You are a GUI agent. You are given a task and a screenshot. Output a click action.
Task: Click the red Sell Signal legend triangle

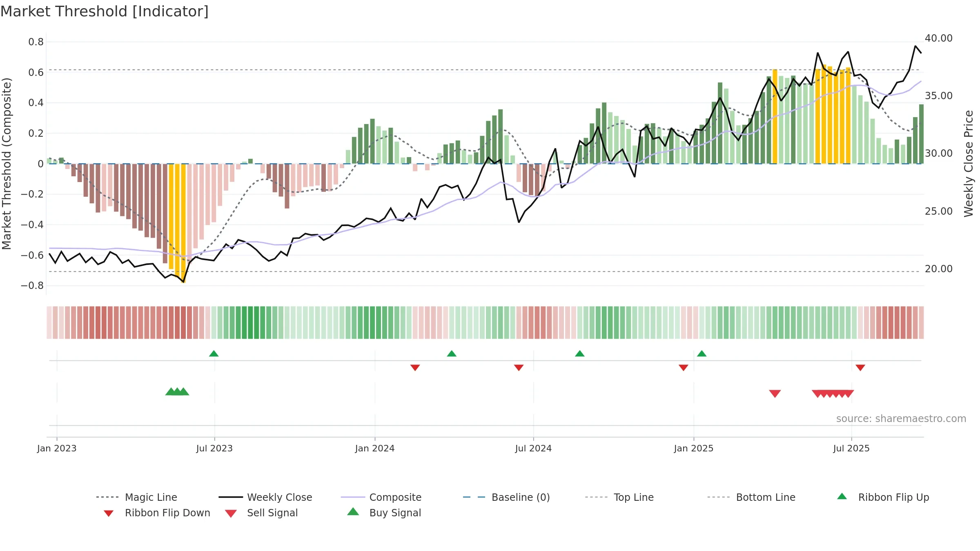[231, 513]
